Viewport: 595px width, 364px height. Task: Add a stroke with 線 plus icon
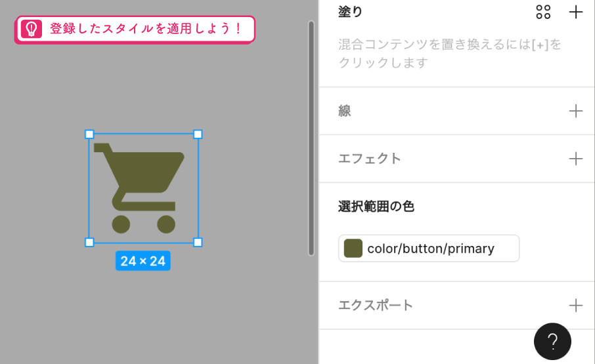point(575,111)
